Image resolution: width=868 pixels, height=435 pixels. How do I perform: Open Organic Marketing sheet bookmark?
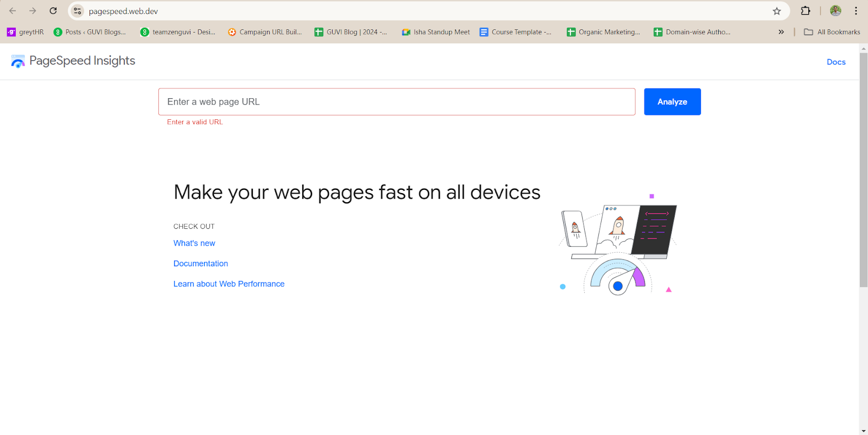[x=604, y=32]
